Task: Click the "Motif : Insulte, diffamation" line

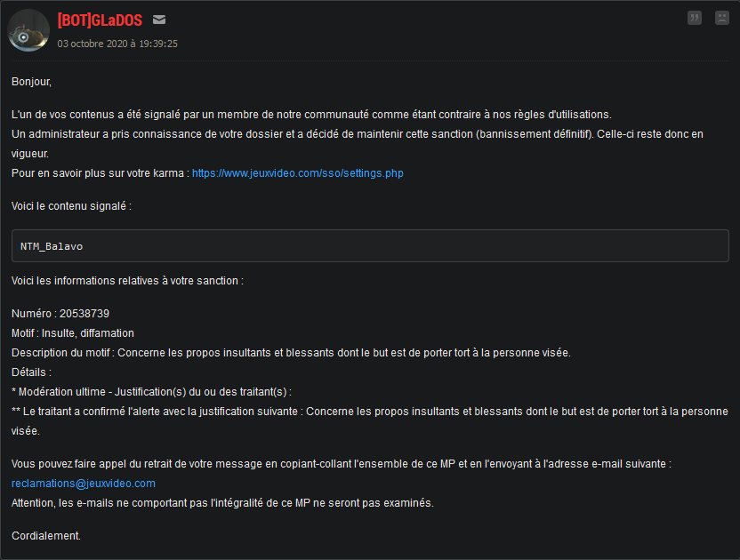Action: click(x=73, y=333)
